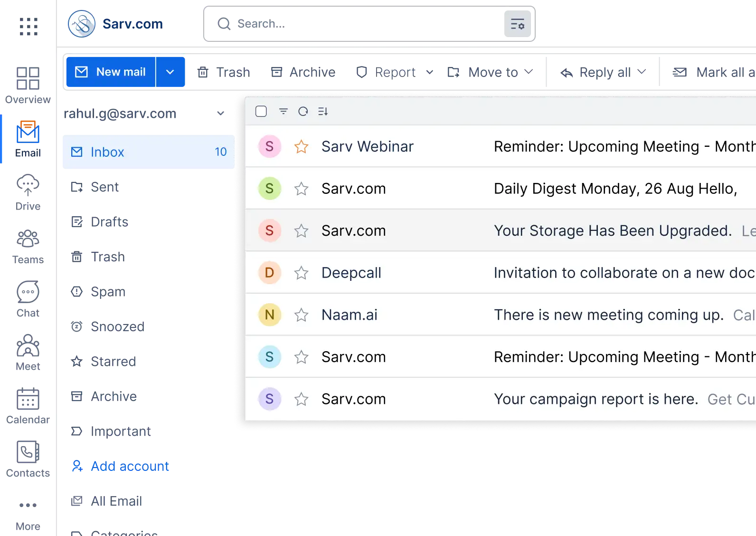Open the Trash folder in sidebar
This screenshot has width=756, height=536.
point(149,257)
